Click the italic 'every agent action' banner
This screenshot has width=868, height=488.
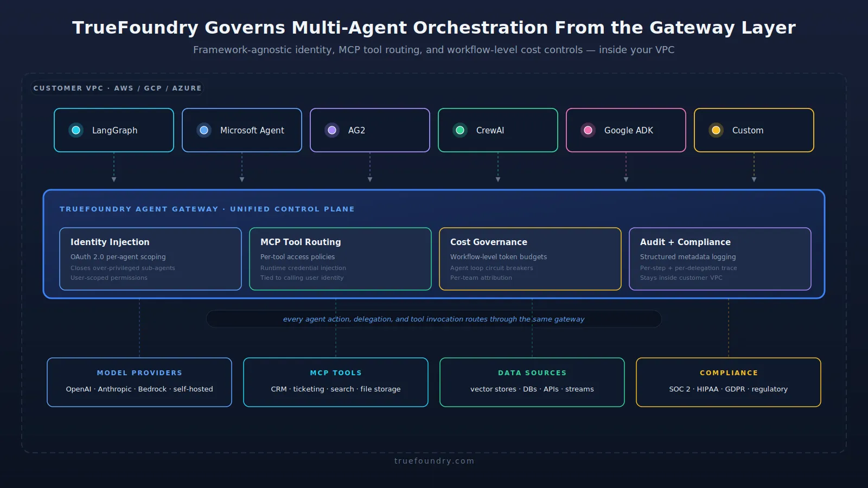[x=434, y=319]
